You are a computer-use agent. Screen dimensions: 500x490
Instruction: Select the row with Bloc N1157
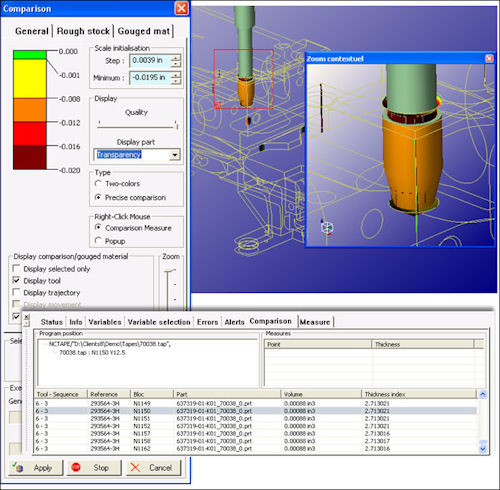pos(256,433)
